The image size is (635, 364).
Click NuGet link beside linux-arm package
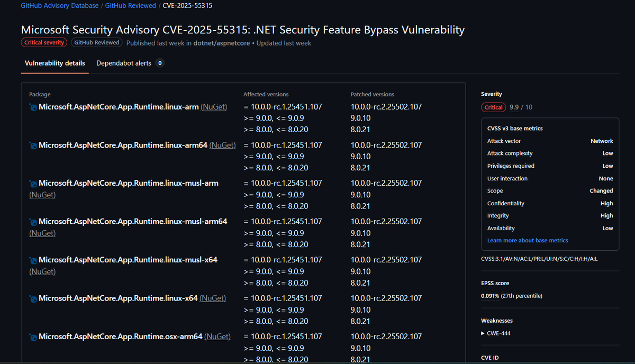coord(214,107)
